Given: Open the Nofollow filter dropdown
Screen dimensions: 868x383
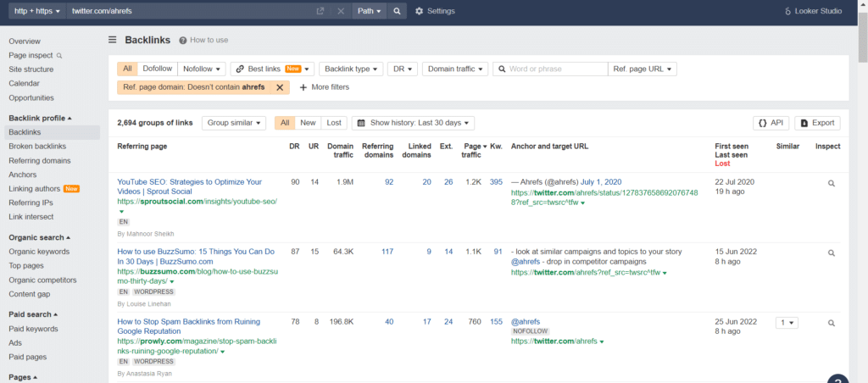Looking at the screenshot, I should (202, 69).
